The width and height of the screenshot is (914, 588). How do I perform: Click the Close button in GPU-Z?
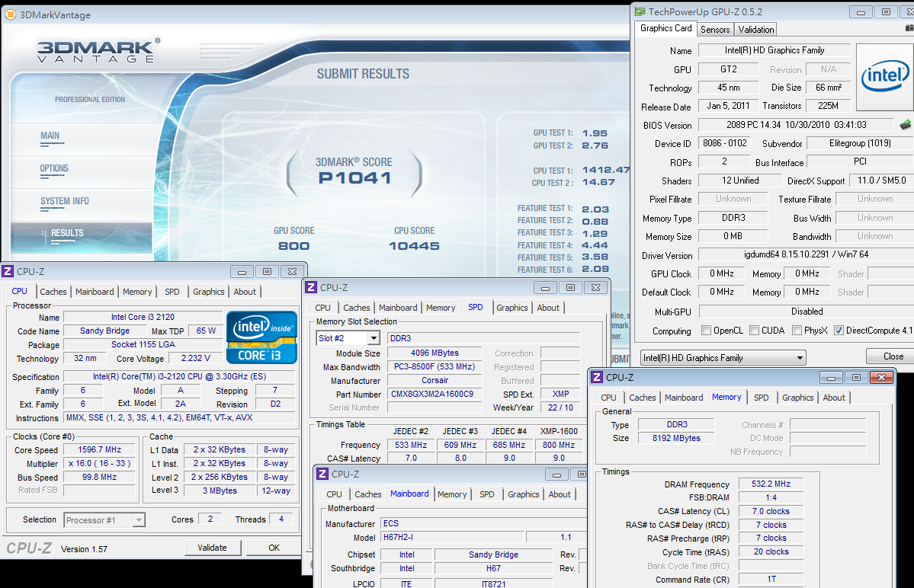[x=893, y=356]
